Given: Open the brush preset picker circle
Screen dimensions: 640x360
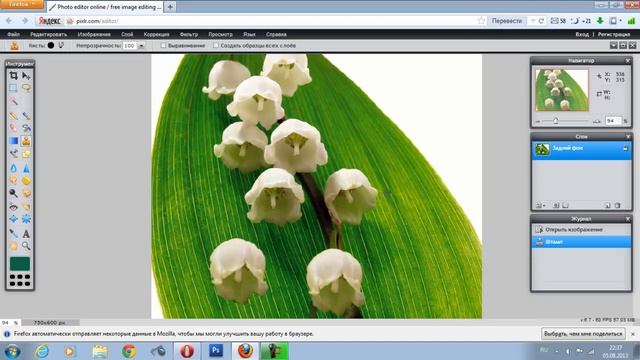Looking at the screenshot, I should pyautogui.click(x=51, y=45).
